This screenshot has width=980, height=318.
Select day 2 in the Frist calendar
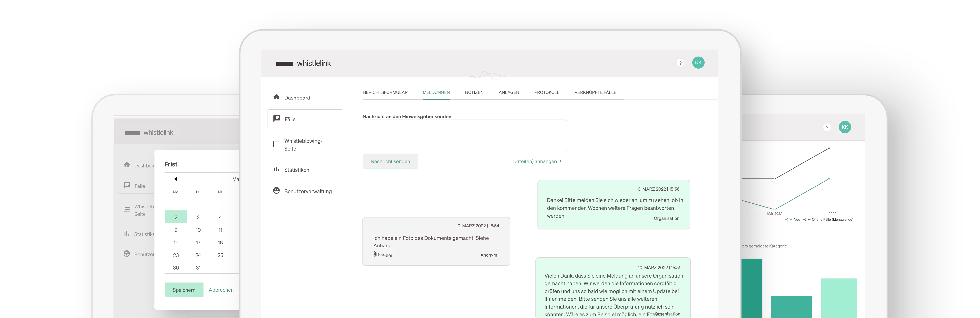176,217
